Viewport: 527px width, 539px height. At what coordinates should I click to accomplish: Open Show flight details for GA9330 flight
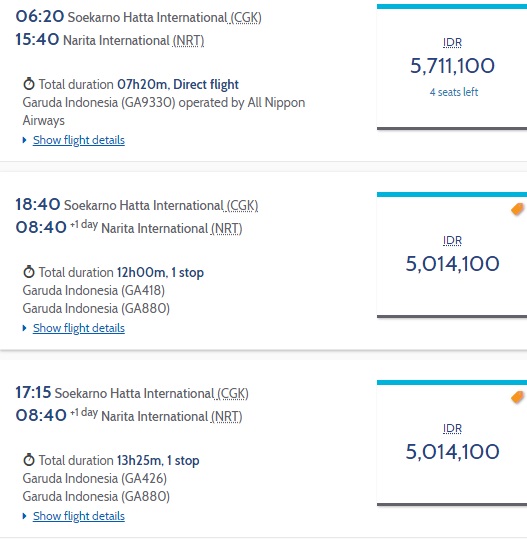(x=79, y=140)
